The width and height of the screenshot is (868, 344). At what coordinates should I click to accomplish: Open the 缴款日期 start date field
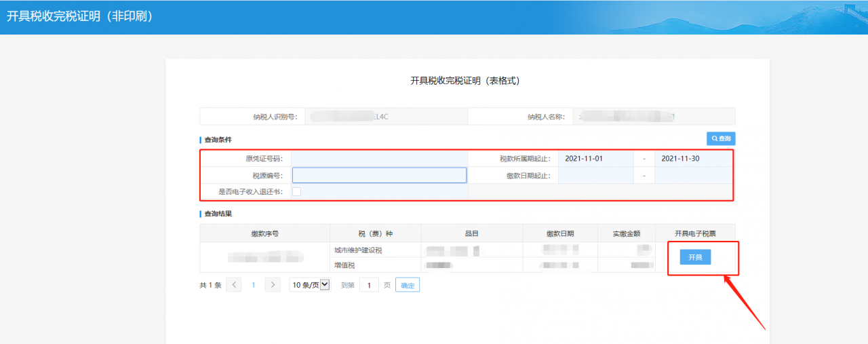coord(595,175)
